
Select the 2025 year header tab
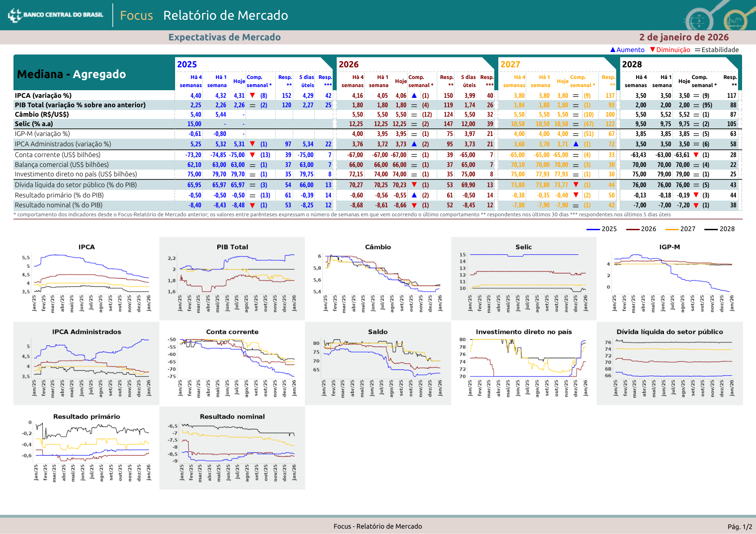pos(187,64)
